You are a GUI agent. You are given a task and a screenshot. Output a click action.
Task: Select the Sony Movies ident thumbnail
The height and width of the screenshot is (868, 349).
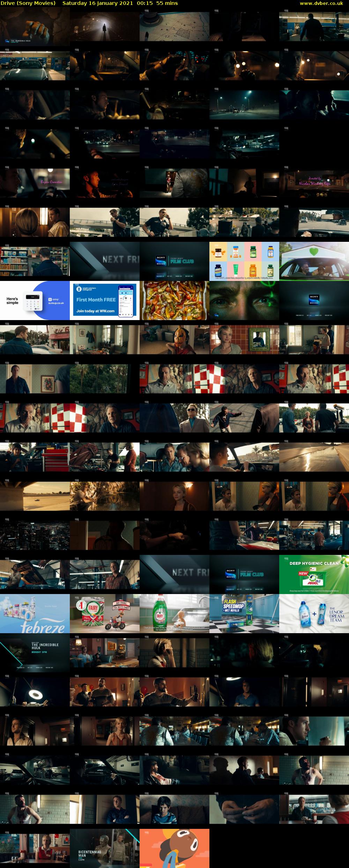[314, 301]
